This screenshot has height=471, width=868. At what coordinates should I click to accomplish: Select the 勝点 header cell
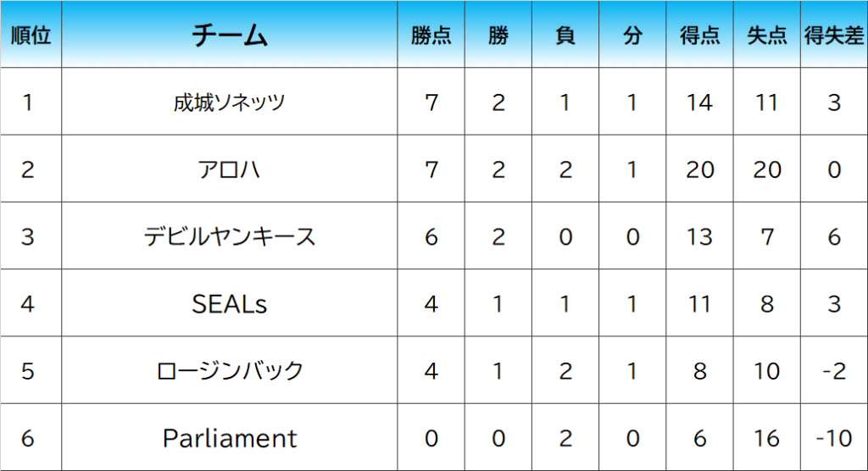coord(431,36)
